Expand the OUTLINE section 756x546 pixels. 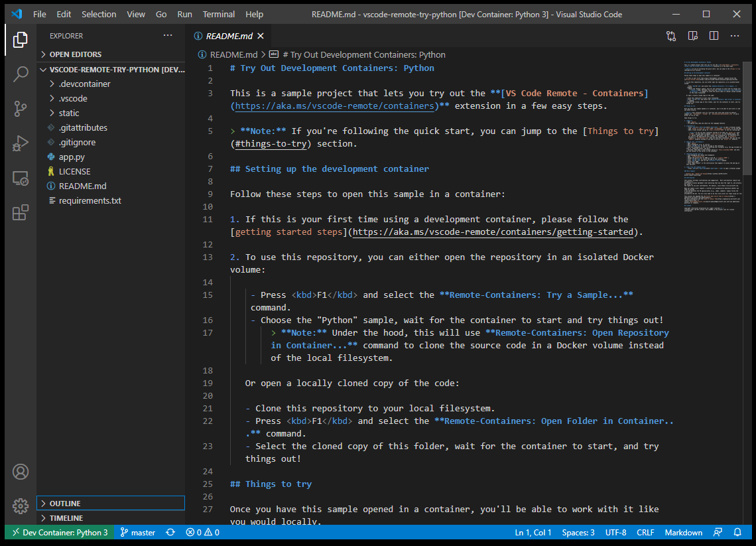pos(65,504)
